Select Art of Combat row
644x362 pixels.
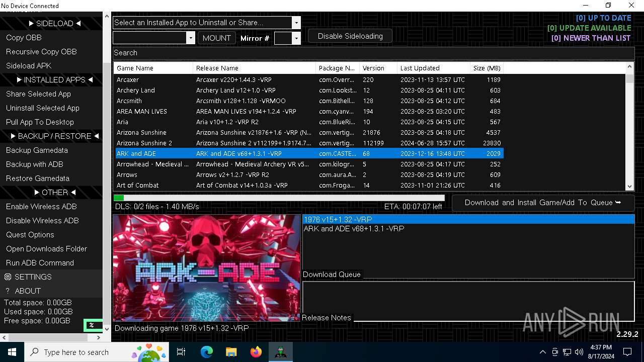(309, 185)
